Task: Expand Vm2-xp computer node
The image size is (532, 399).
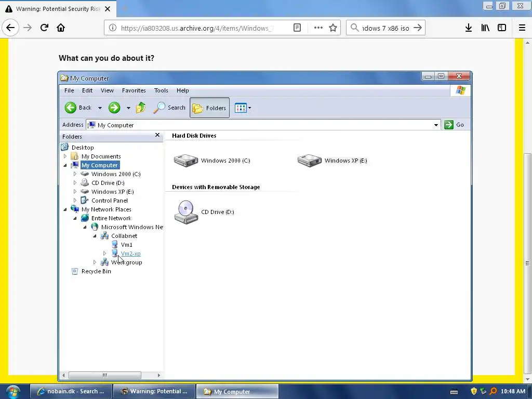Action: tap(104, 254)
